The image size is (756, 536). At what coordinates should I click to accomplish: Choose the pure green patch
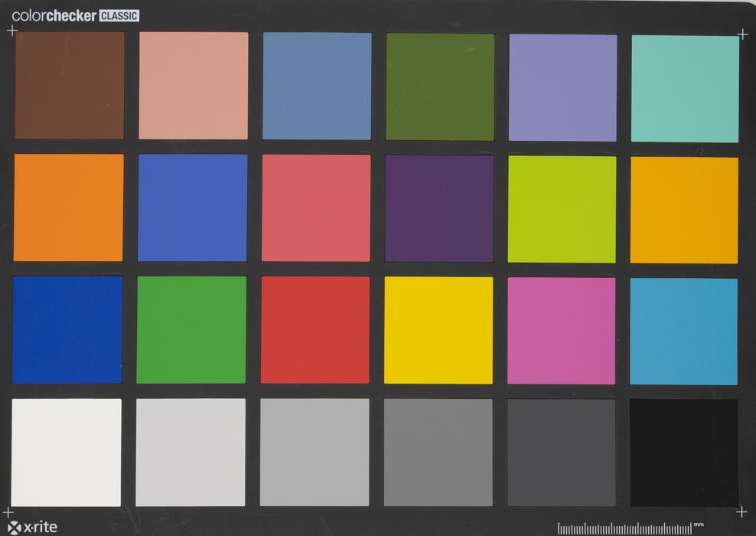coord(191,329)
